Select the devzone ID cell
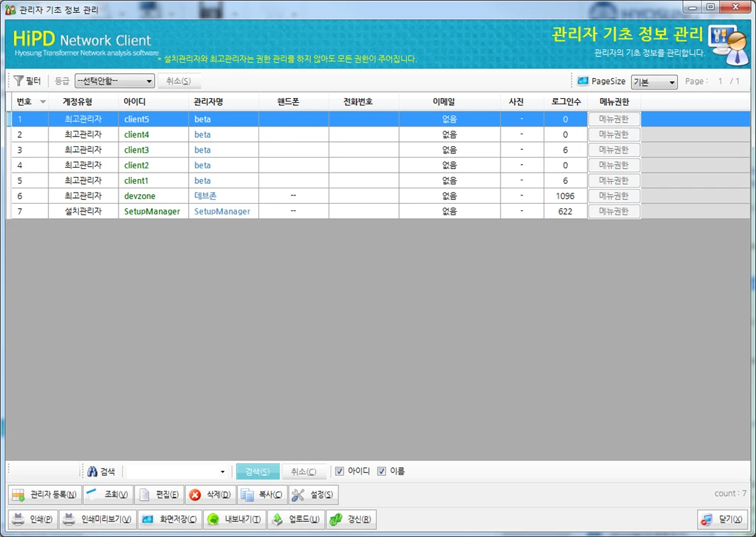 (x=153, y=196)
